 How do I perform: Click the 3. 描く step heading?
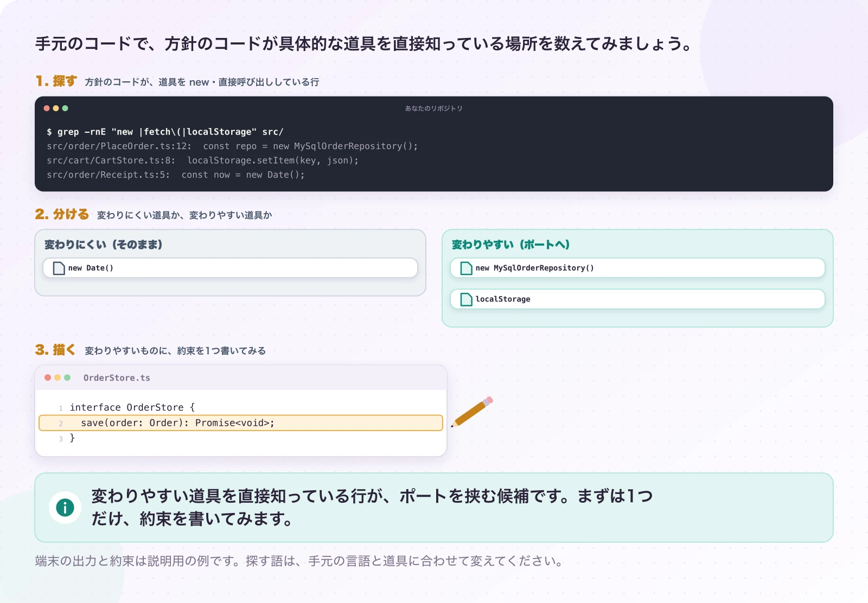[55, 350]
